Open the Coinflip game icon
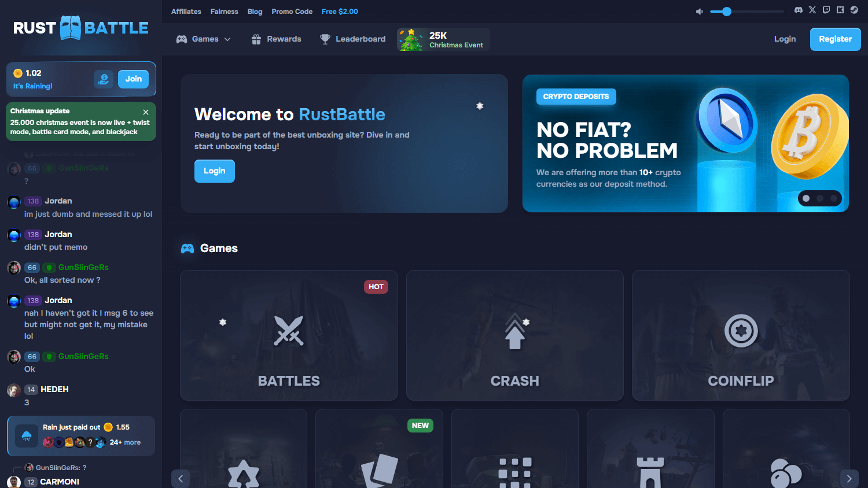This screenshot has width=868, height=488. coord(741,331)
